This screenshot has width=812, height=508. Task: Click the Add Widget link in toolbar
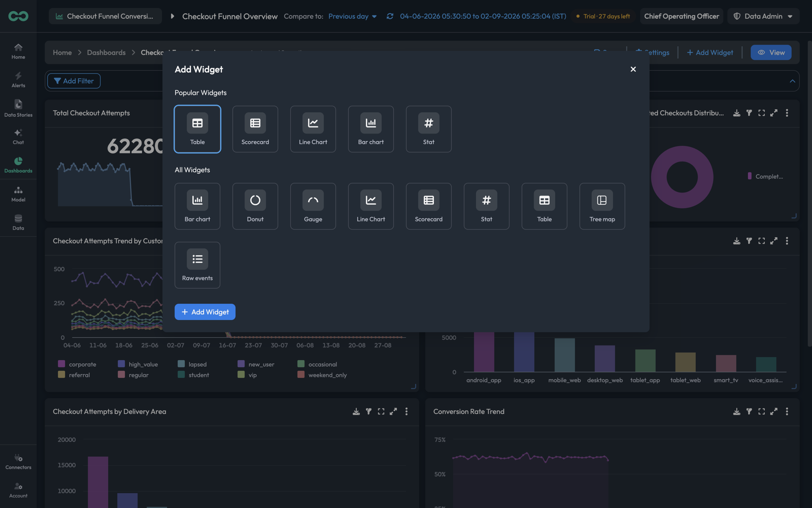point(710,52)
